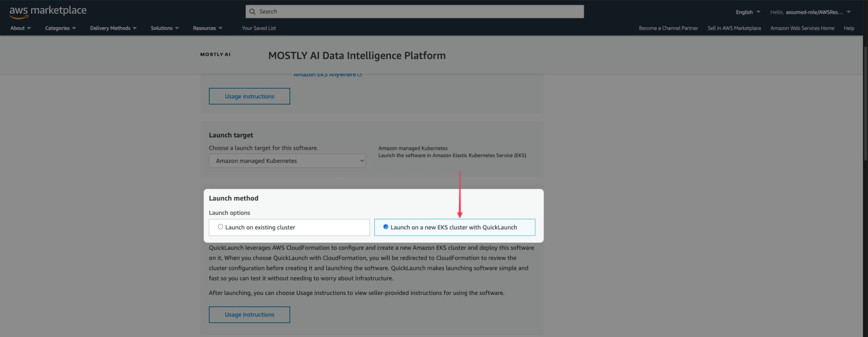The height and width of the screenshot is (337, 868).
Task: Click the MOSTLY AI Data Intelligence Platform title
Action: [x=357, y=56]
